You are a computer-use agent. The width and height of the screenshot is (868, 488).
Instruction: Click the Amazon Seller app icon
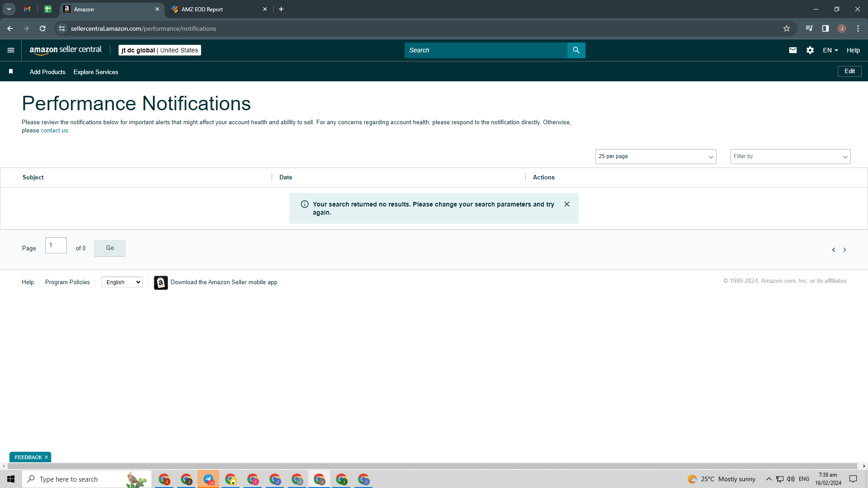pyautogui.click(x=161, y=282)
